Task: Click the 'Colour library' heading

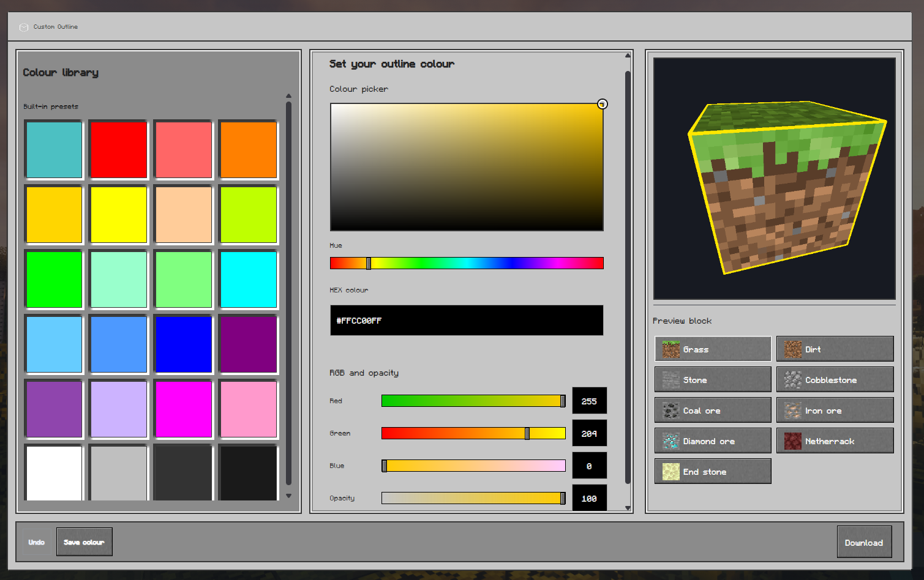Action: coord(61,72)
